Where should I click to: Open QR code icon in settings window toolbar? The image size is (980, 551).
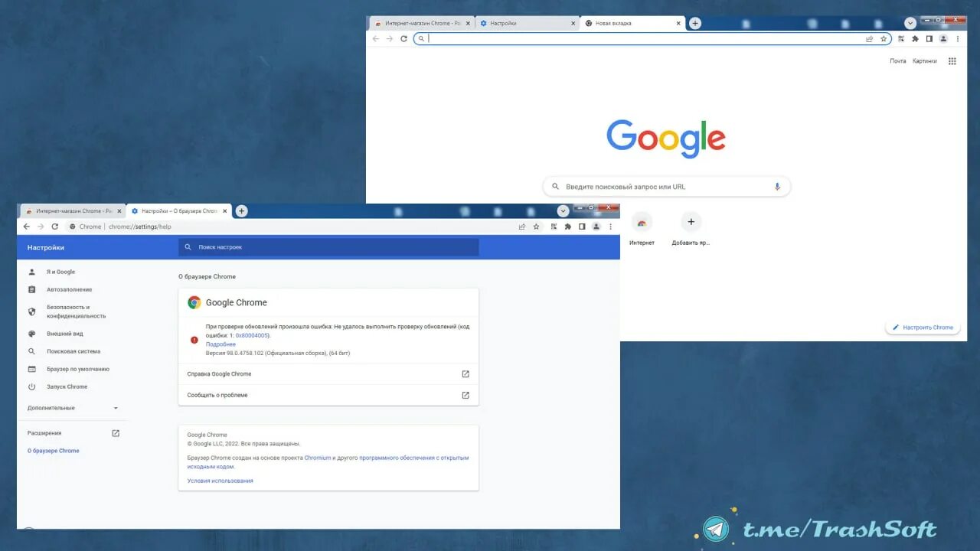point(554,227)
